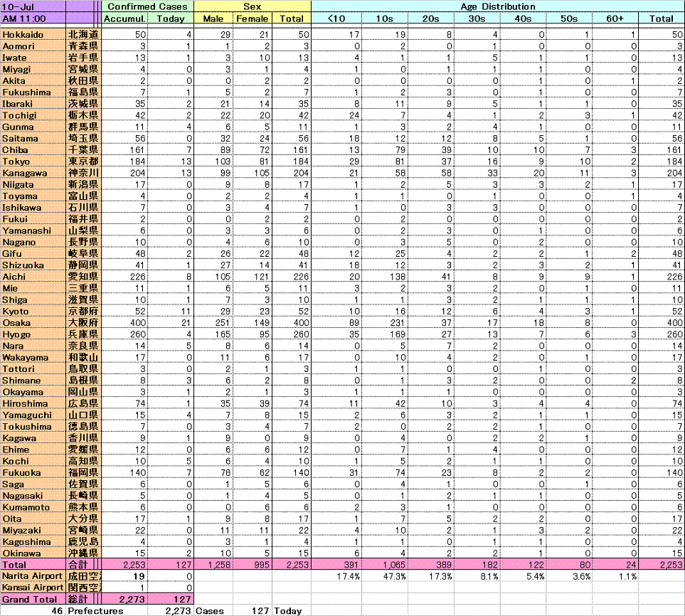685x616 pixels.
Task: Select the "Kansai Airport" row label
Action: [33, 587]
